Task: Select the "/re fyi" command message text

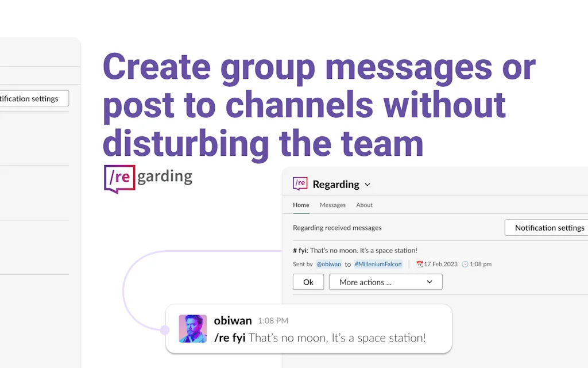Action: (x=320, y=338)
